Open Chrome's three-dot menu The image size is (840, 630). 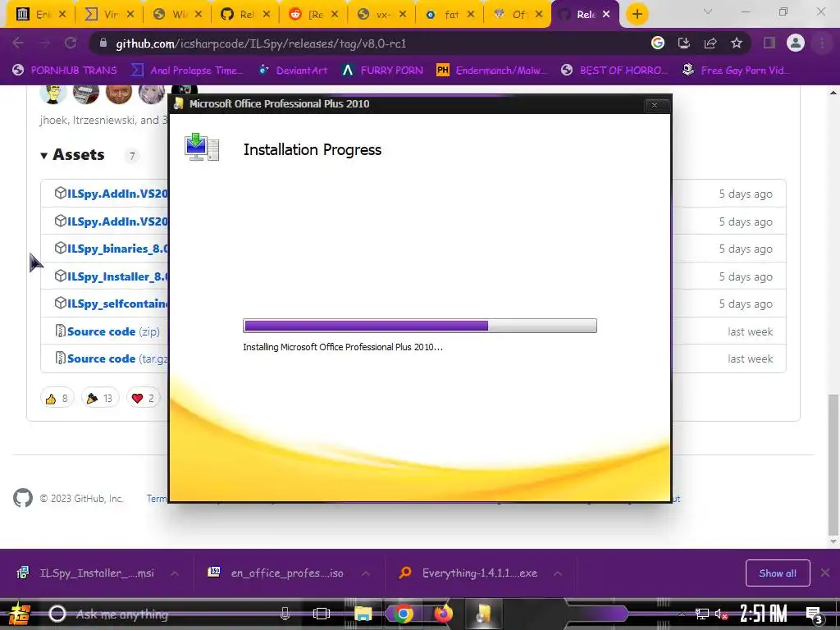click(822, 43)
